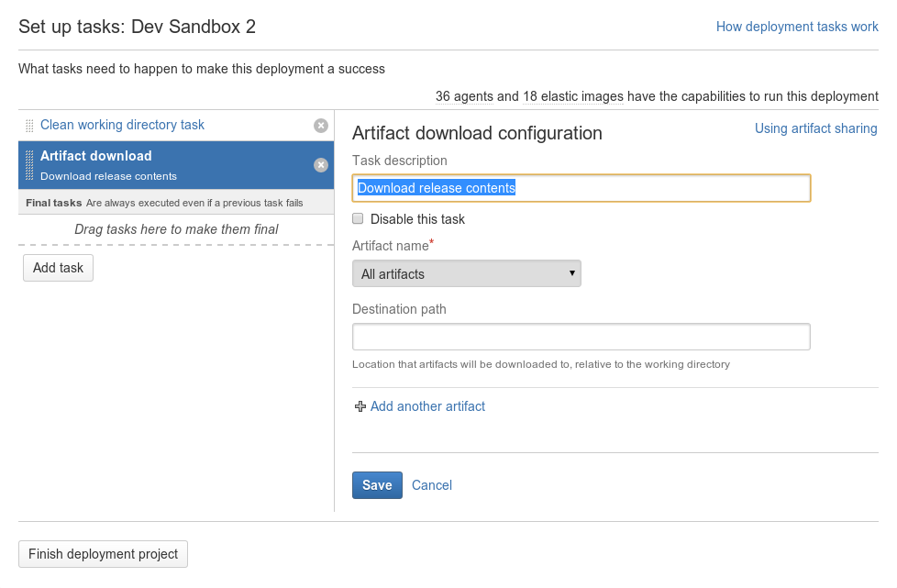This screenshot has height=588, width=897.
Task: Remove the Artifact download task
Action: click(x=321, y=165)
